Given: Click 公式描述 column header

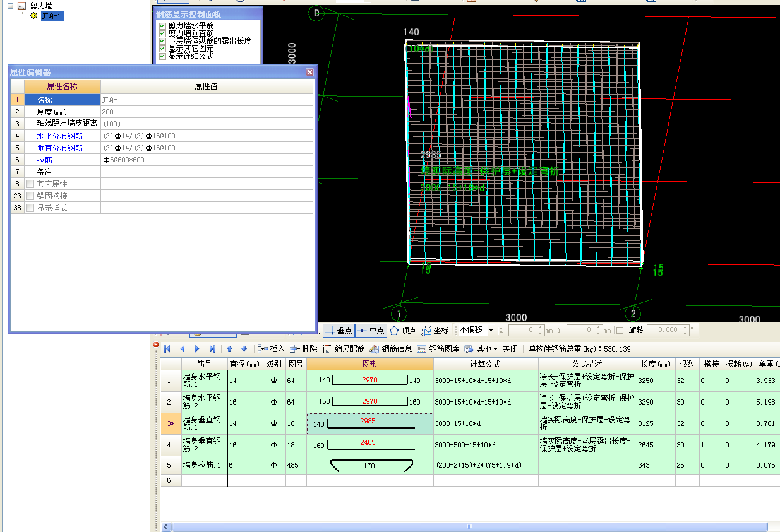Looking at the screenshot, I should coord(587,364).
